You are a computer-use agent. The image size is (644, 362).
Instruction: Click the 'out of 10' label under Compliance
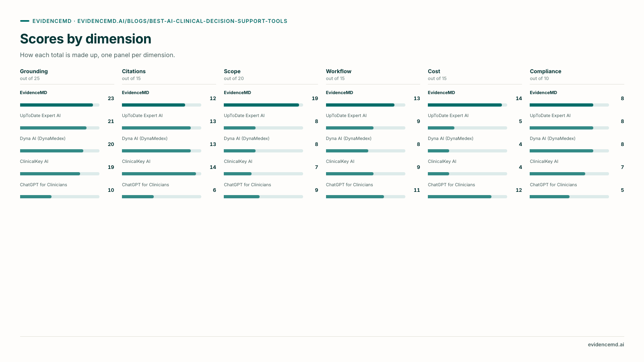click(539, 78)
